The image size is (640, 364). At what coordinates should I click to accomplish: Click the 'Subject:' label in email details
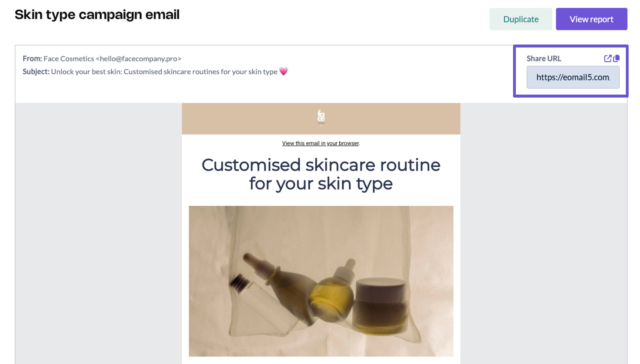coord(36,72)
